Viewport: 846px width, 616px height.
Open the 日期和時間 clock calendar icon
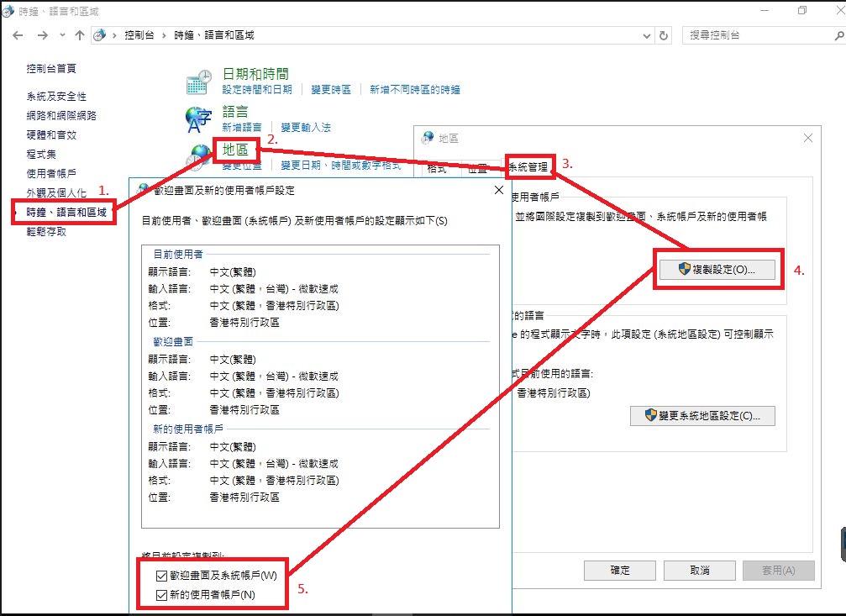click(x=198, y=82)
